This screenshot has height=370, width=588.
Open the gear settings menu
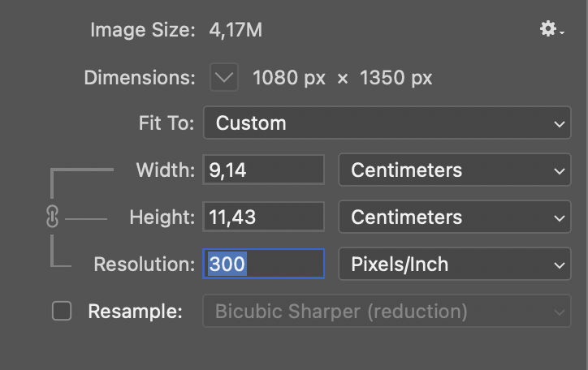(551, 28)
